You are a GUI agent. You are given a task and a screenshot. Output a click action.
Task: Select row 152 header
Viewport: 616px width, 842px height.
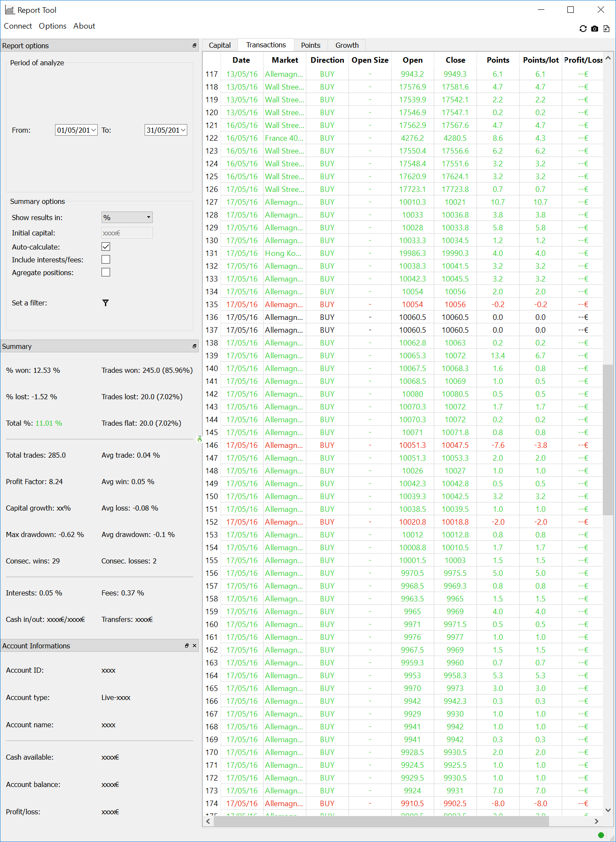pos(212,522)
